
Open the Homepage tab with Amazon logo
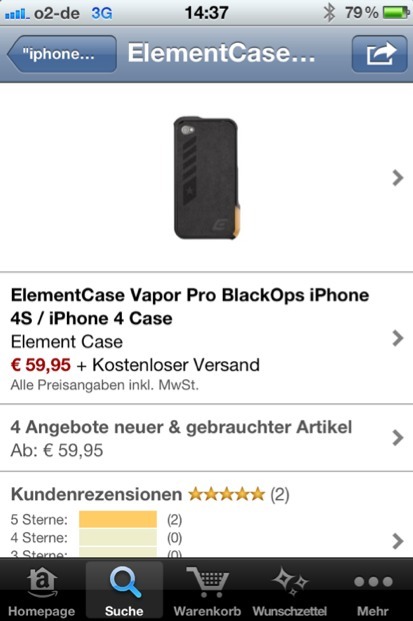42,592
